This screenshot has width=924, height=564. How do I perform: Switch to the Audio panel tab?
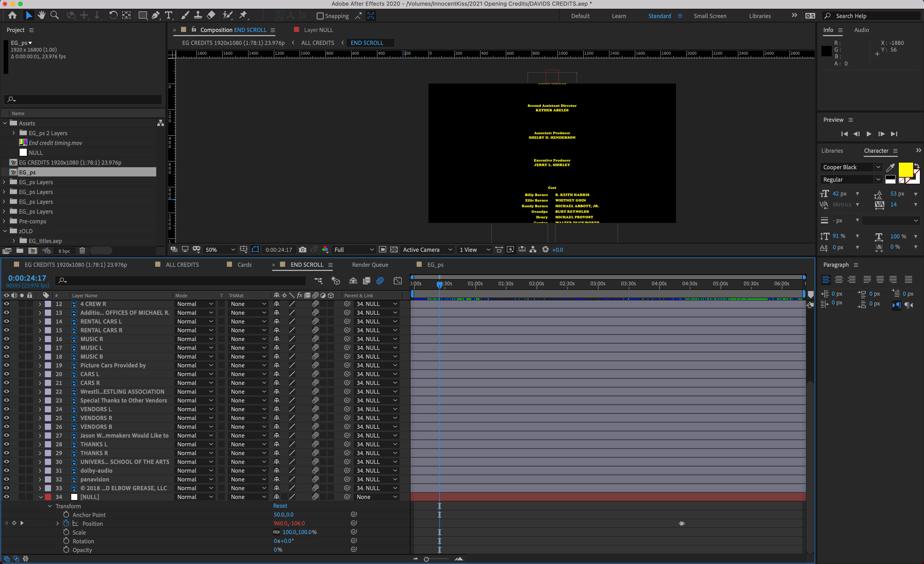pyautogui.click(x=861, y=30)
